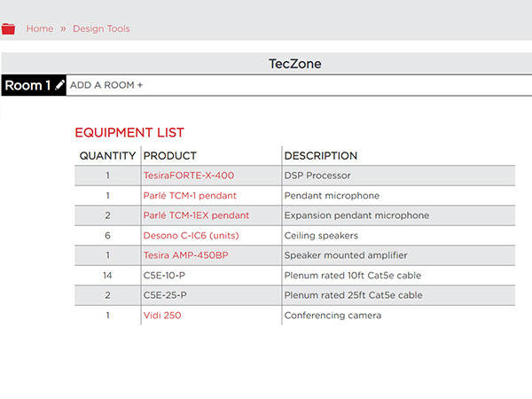Click the PRODUCT column header
This screenshot has width=532, height=399.
[x=169, y=156]
